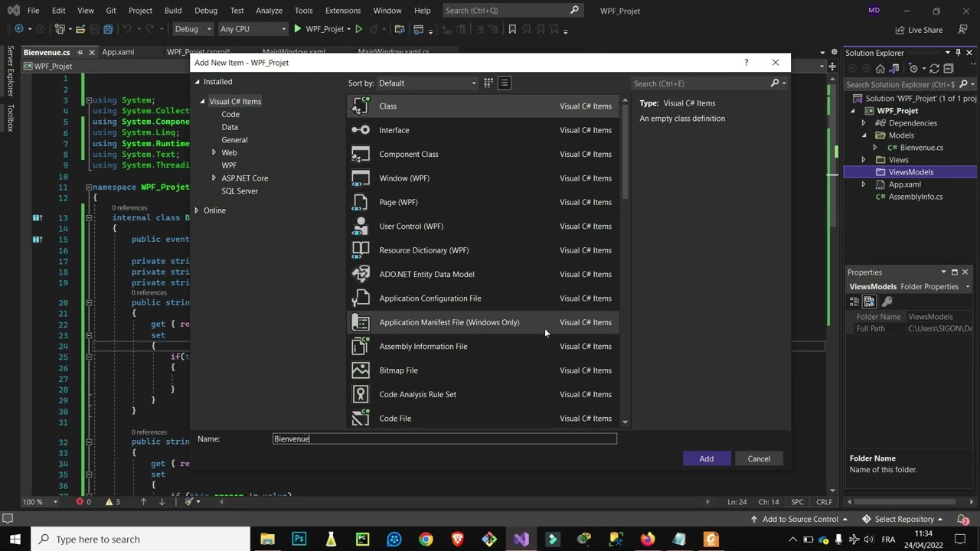Select Assembly Information File template

tap(483, 347)
